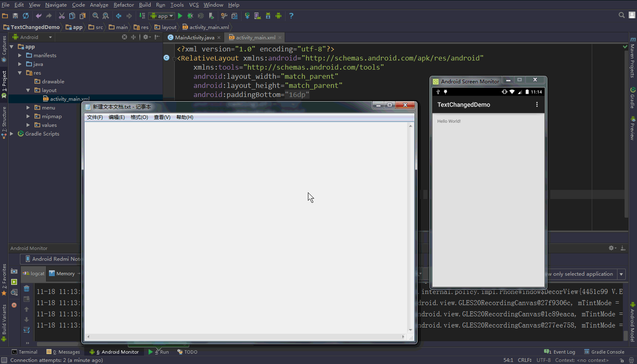
Task: Click the Clear logcat trash icon
Action: click(x=27, y=288)
